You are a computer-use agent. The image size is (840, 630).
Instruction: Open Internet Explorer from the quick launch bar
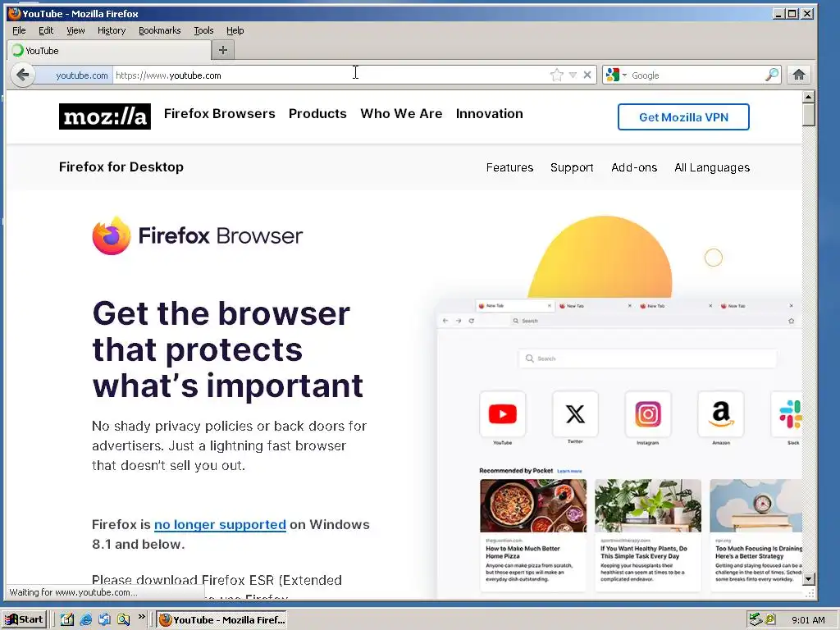point(85,620)
